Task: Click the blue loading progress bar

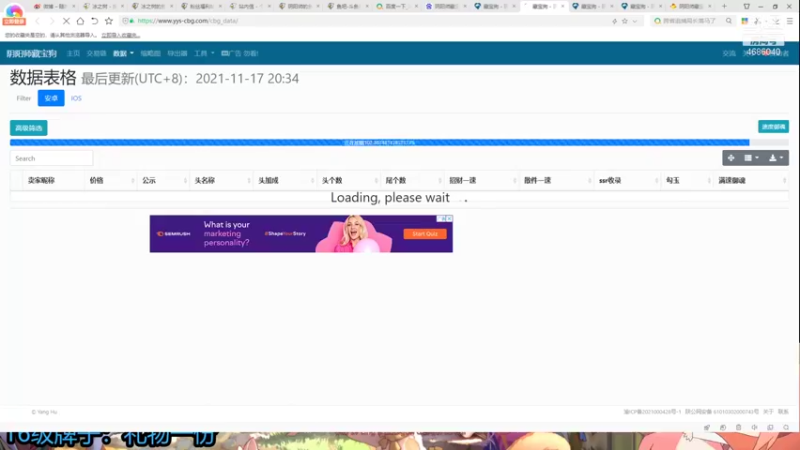Action: pos(380,143)
